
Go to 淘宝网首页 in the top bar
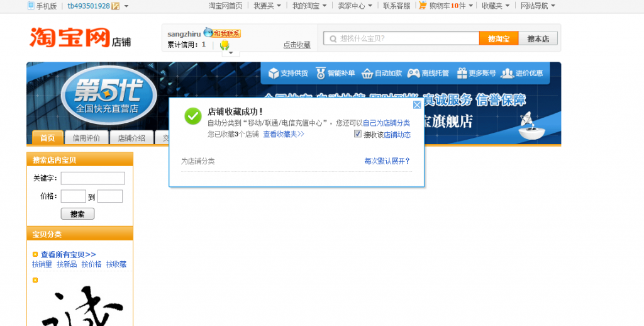(x=225, y=6)
